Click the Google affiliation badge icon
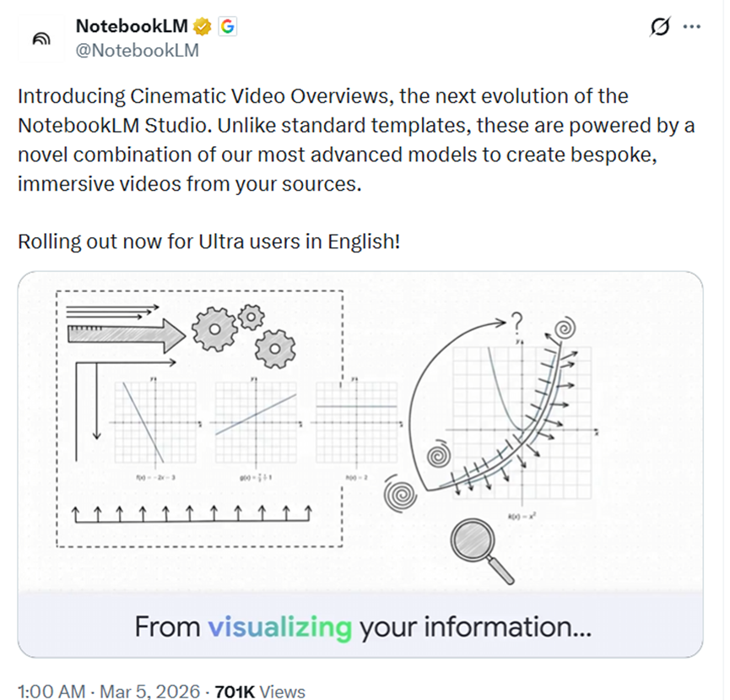 point(227,27)
